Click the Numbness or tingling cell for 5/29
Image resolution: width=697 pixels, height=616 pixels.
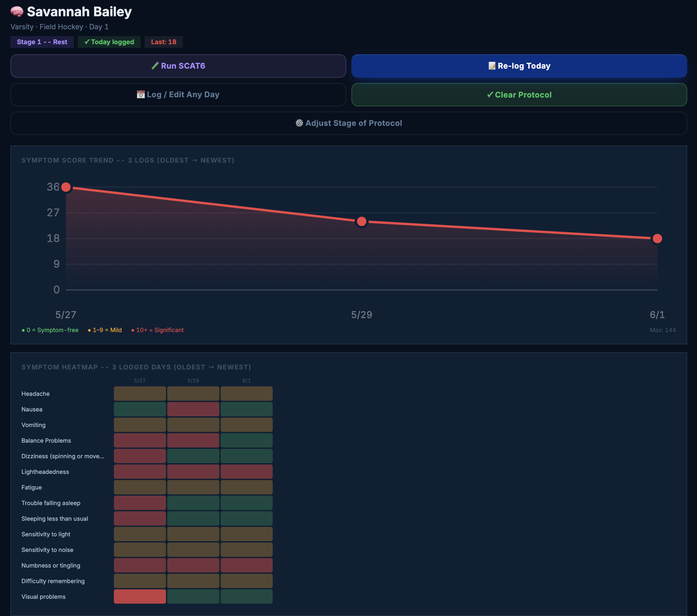click(x=193, y=565)
